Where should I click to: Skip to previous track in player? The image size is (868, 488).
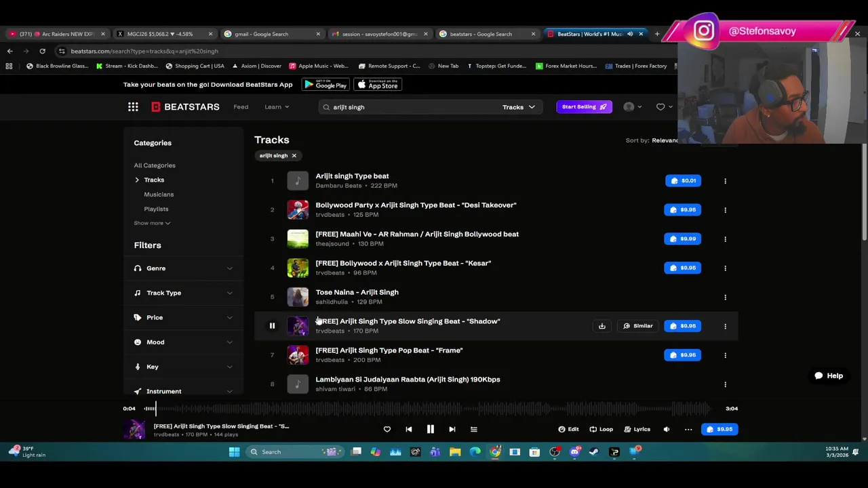click(x=408, y=429)
